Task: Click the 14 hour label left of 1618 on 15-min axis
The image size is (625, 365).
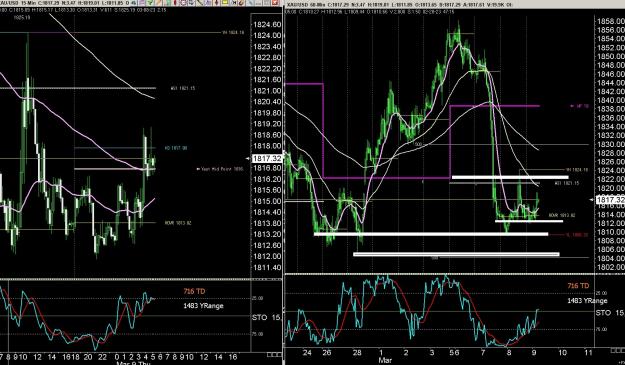Action: click(51, 357)
